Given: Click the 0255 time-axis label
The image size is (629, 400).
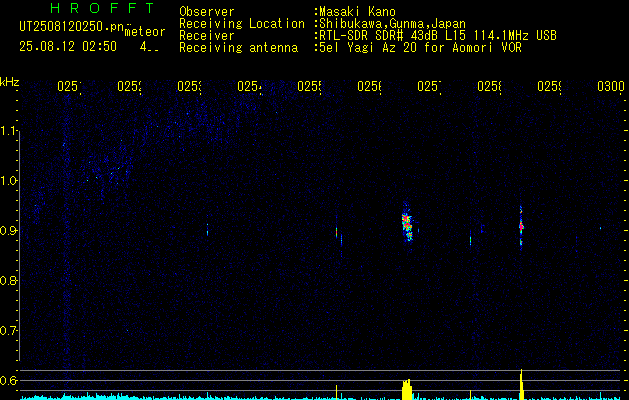Looking at the screenshot, I should tap(309, 86).
